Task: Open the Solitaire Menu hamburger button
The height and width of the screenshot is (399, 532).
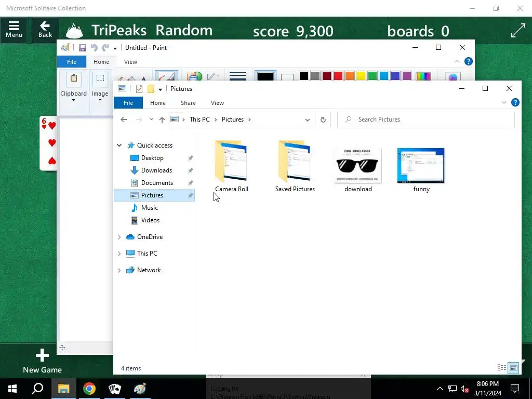Action: tap(14, 30)
